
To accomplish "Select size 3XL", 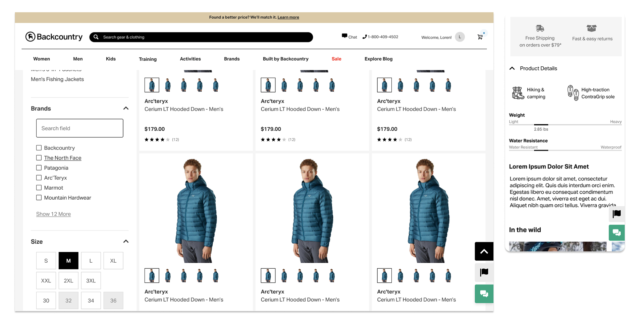I will click(x=91, y=280).
